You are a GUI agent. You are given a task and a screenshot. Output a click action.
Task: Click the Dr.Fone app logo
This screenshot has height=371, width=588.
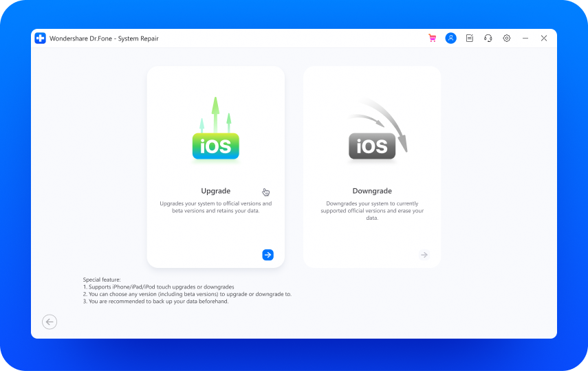point(40,38)
